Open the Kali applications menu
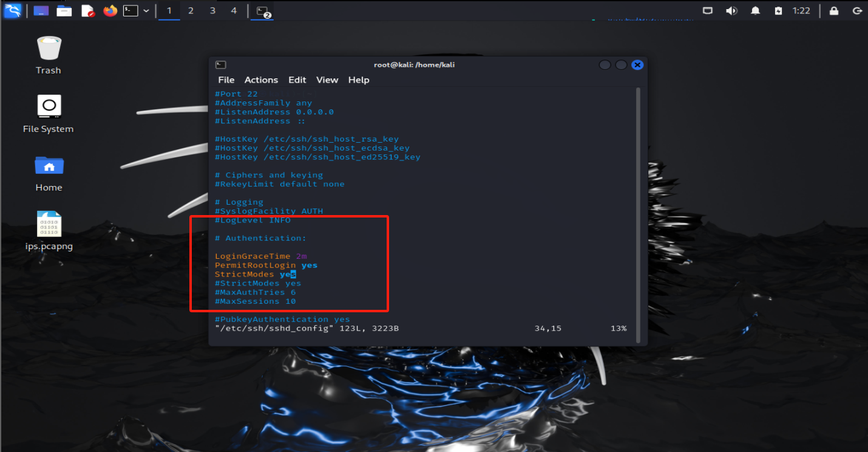Image resolution: width=868 pixels, height=452 pixels. (12, 10)
